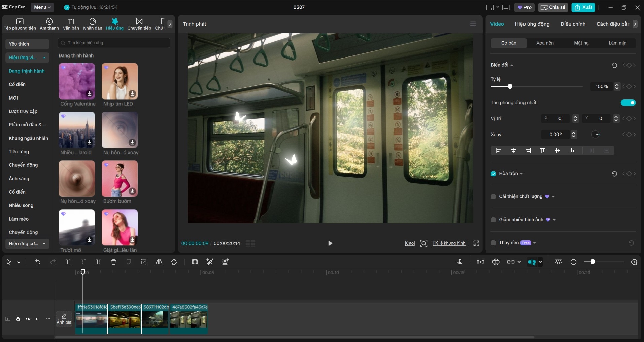Click the Xuất export button
The height and width of the screenshot is (342, 644).
pyautogui.click(x=583, y=7)
